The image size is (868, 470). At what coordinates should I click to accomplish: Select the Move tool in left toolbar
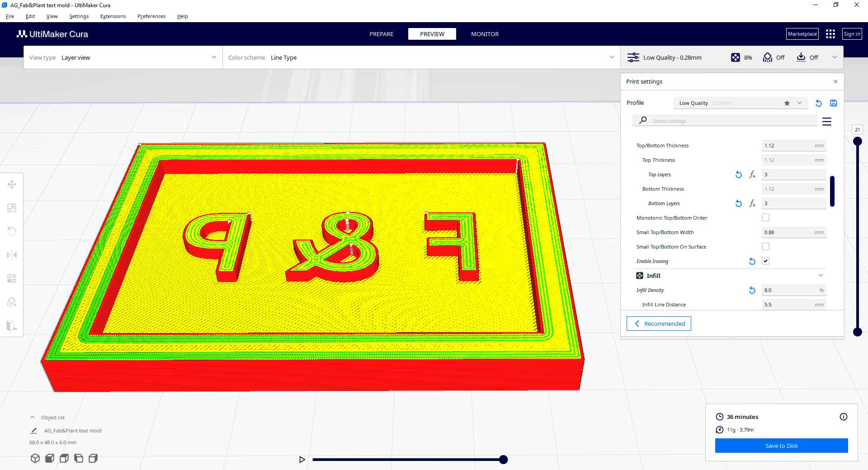12,184
